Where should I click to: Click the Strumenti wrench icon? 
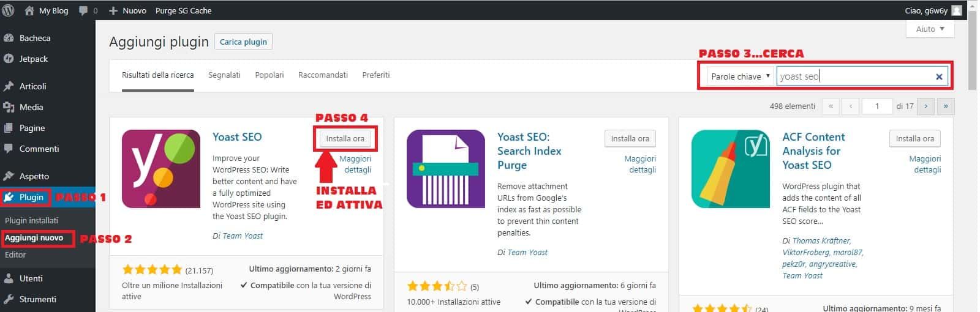click(x=9, y=299)
